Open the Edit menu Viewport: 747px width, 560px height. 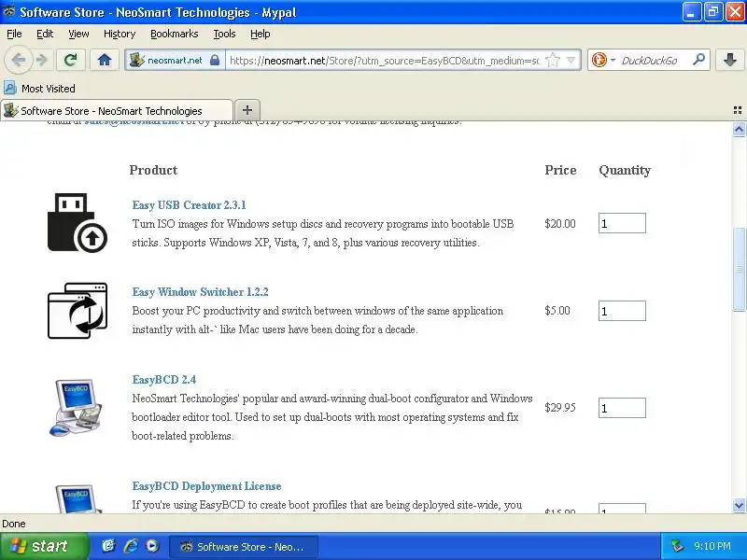click(x=45, y=34)
